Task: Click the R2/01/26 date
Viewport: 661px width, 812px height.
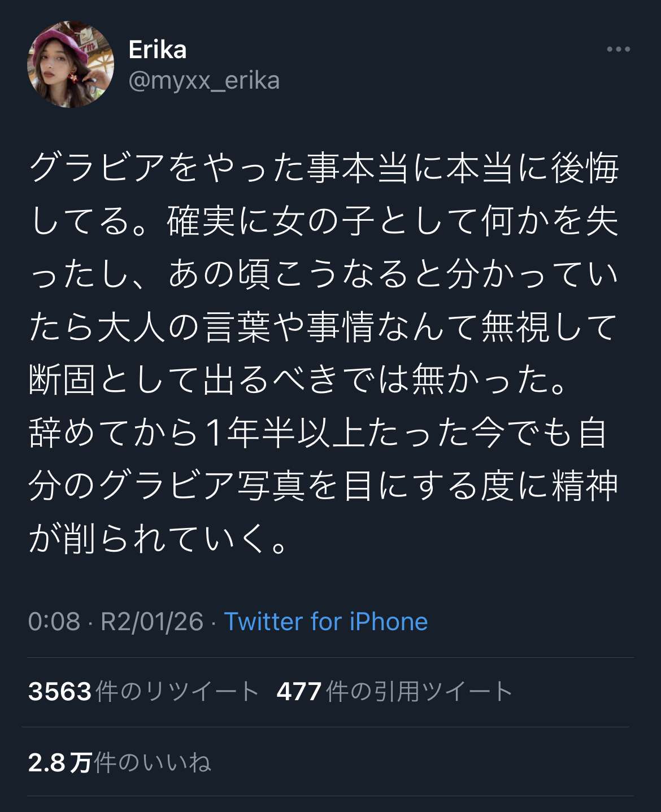Action: point(151,622)
